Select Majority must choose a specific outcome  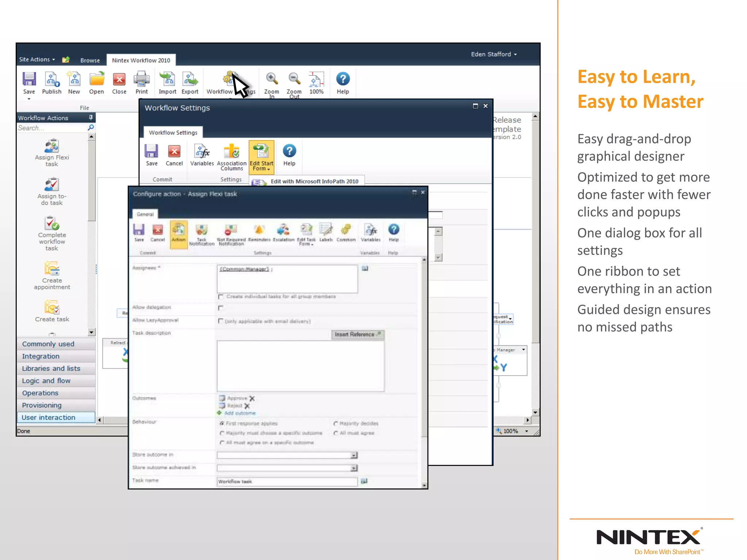click(x=222, y=433)
